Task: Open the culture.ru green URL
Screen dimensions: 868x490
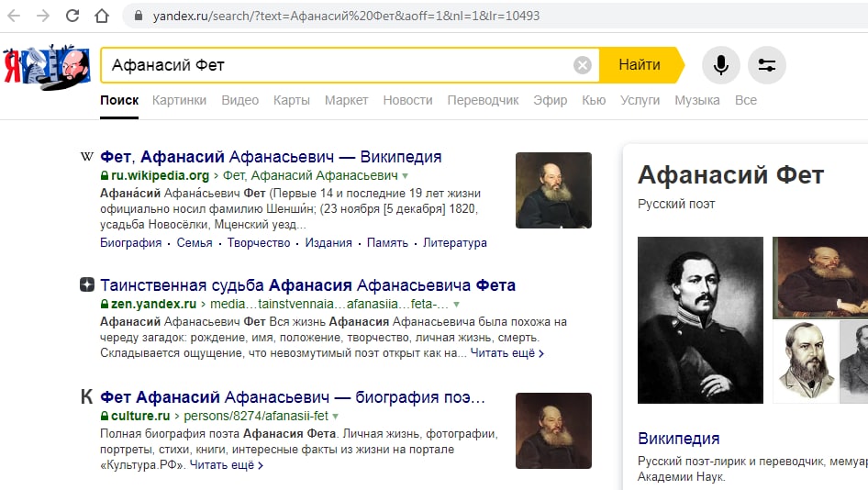Action: pos(140,416)
